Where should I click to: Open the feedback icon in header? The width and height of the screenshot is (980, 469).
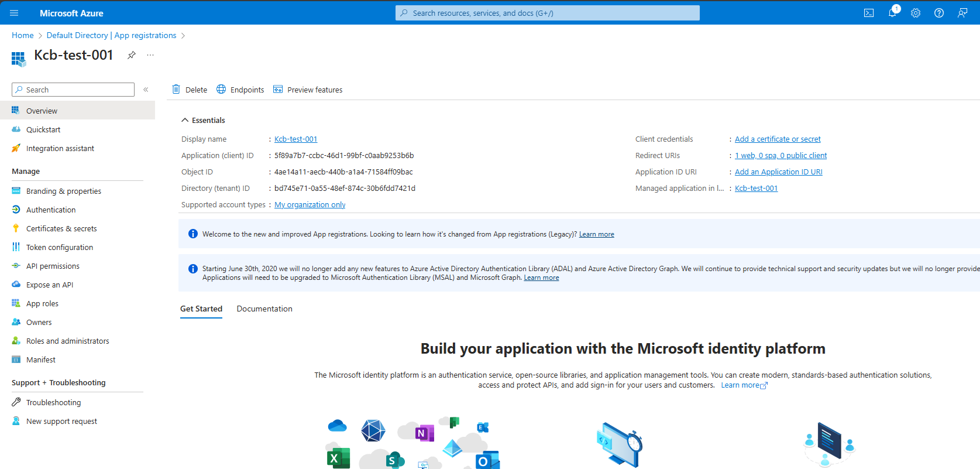tap(962, 13)
